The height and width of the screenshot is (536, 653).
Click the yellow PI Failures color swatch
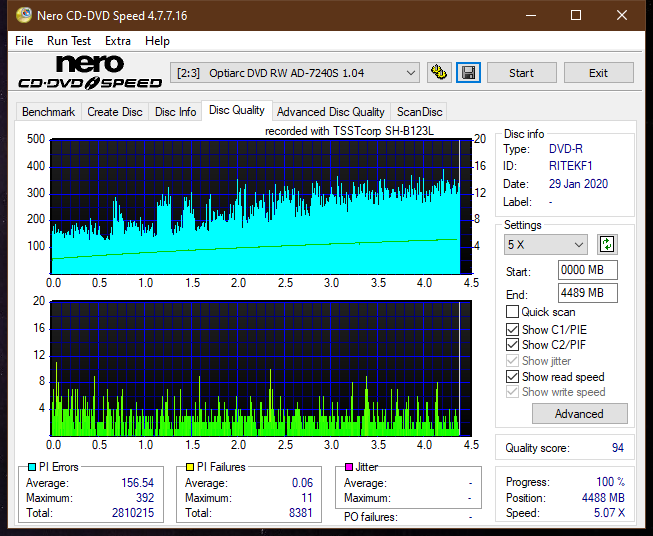coord(190,467)
